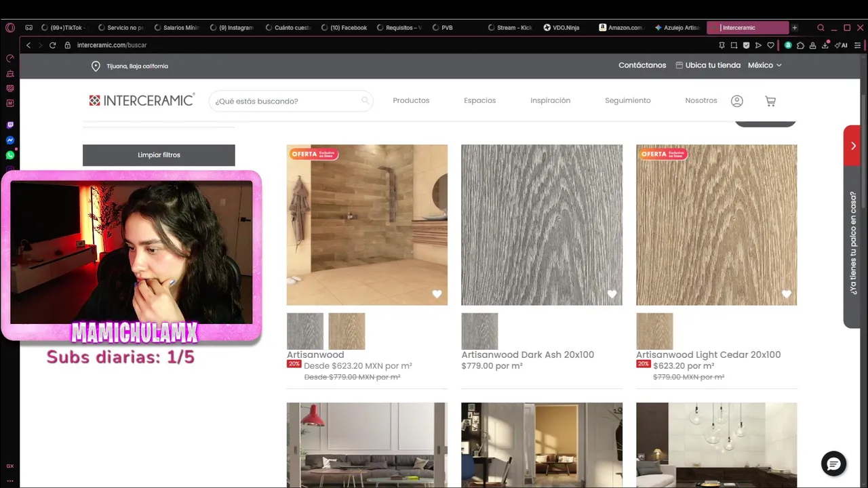Click the Interceramic logo
Screen dimensions: 868x488
coord(142,100)
